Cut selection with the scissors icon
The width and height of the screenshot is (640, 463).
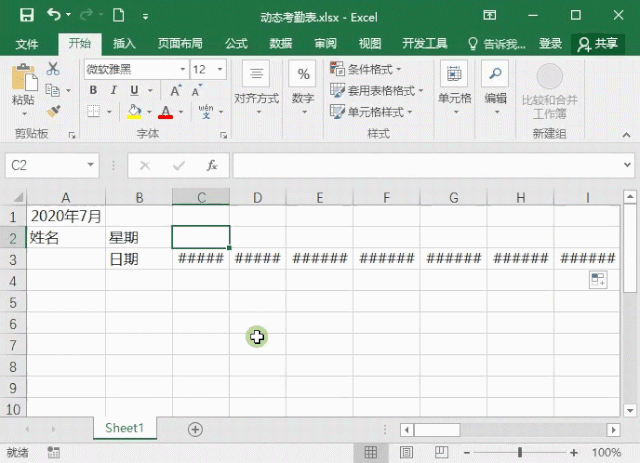coord(53,68)
